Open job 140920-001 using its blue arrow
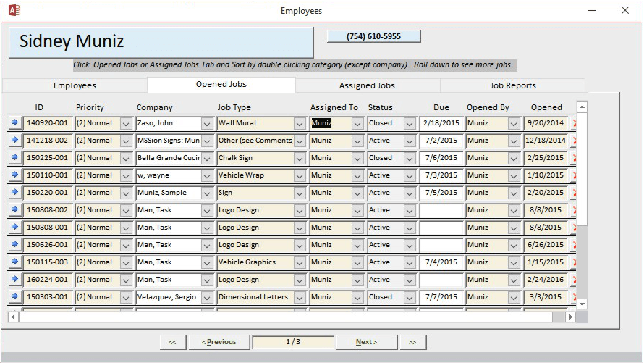This screenshot has height=363, width=644. coord(14,123)
